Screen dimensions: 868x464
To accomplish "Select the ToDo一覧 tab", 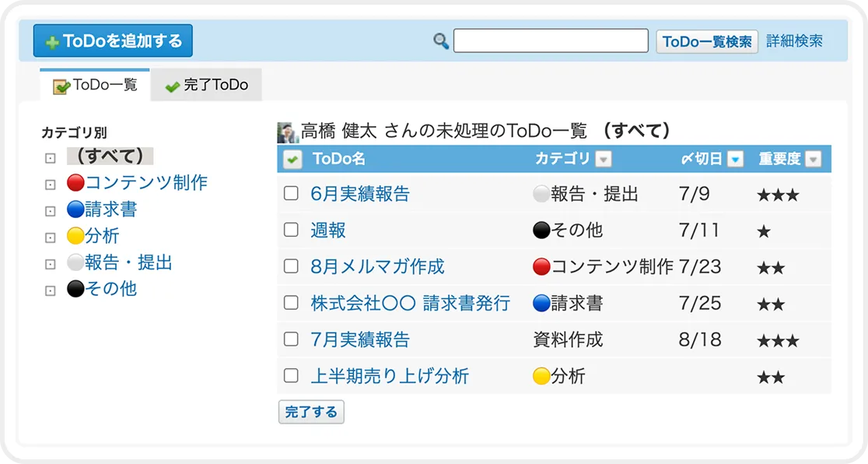I will pyautogui.click(x=95, y=86).
